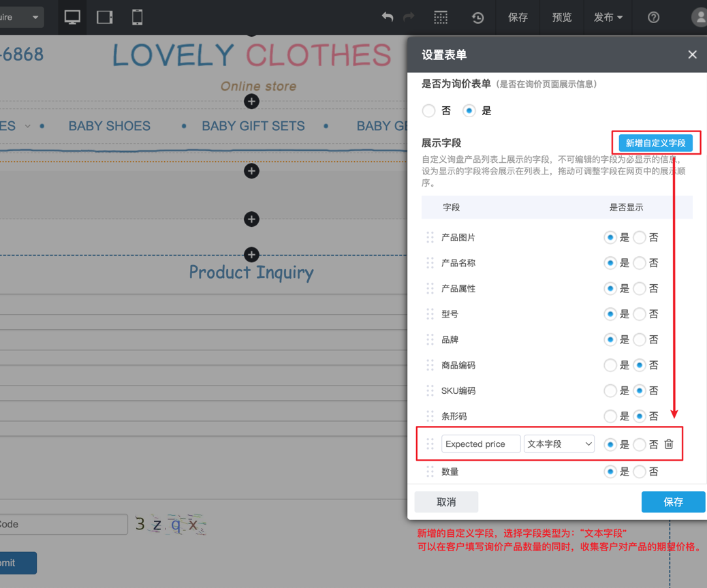This screenshot has height=588, width=707.
Task: Click the undo arrow icon
Action: (x=388, y=17)
